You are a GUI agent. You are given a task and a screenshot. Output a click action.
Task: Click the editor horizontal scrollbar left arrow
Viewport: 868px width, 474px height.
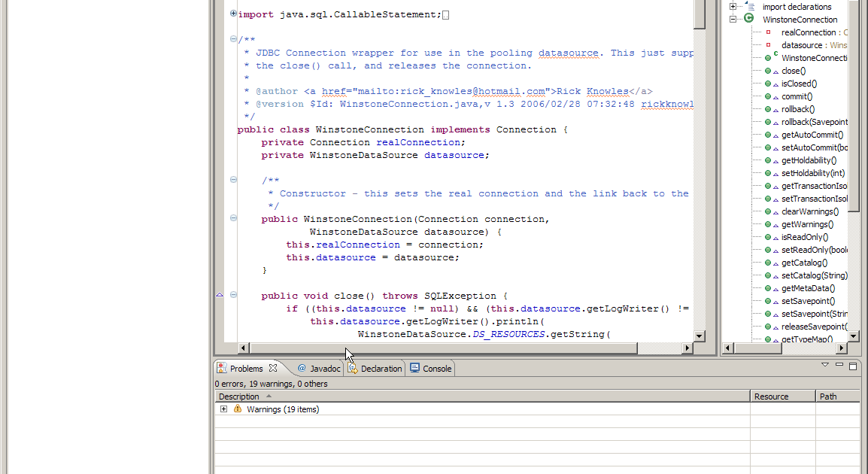pos(243,348)
